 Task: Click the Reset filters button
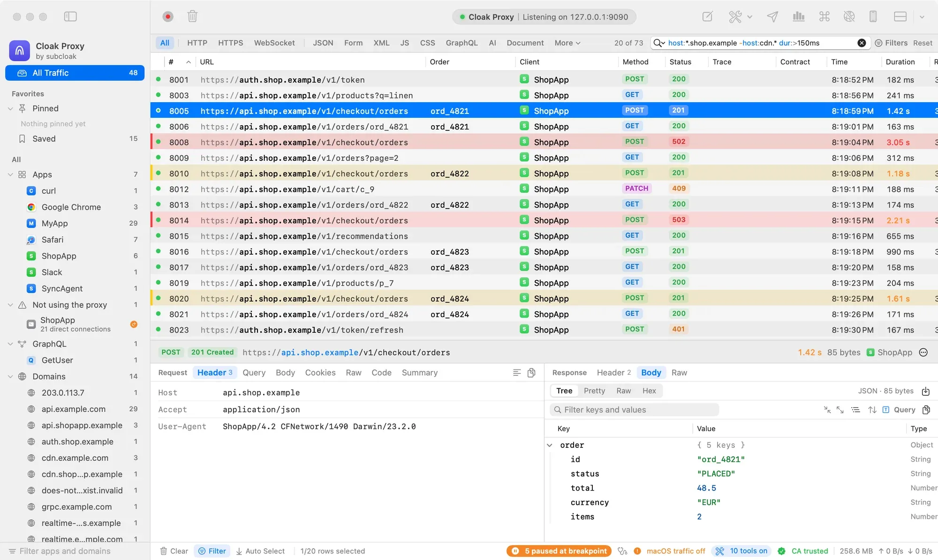coord(923,43)
